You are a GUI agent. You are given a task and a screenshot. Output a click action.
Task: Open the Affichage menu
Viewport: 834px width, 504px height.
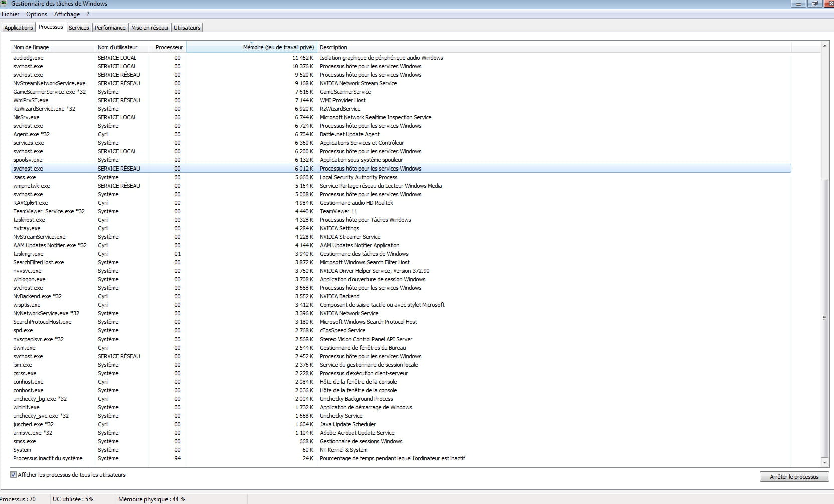coord(67,14)
